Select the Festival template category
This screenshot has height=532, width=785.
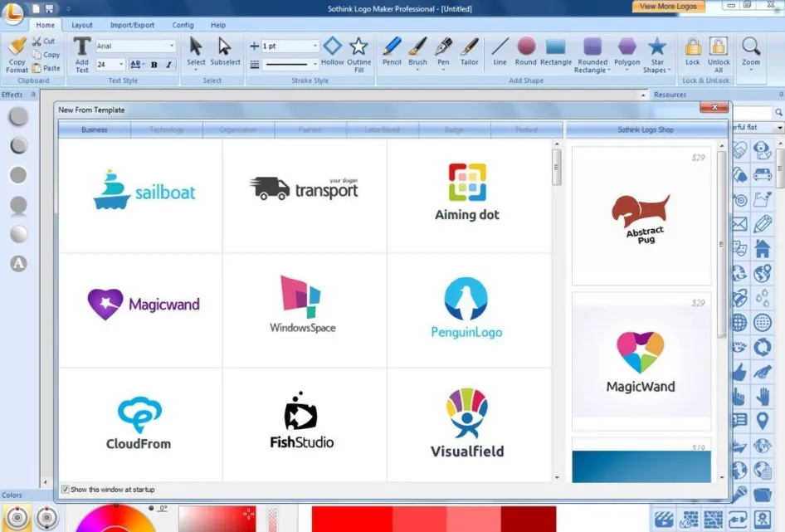[526, 129]
